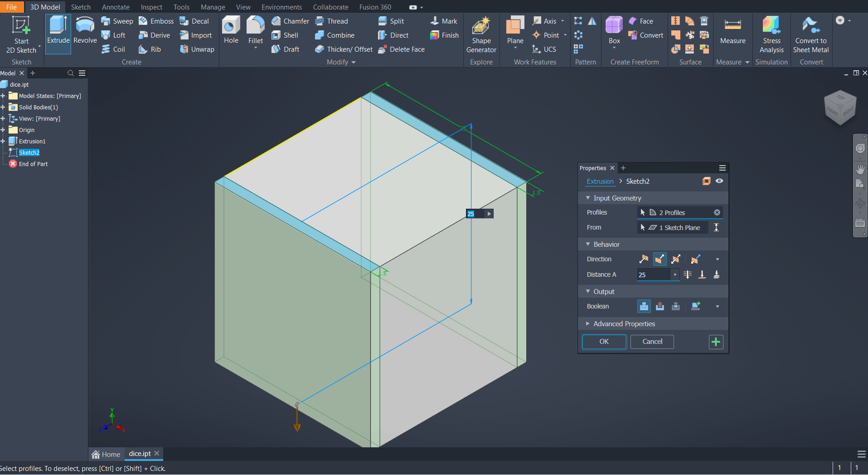Expand Advanced Properties section
This screenshot has height=475, width=868.
[588, 323]
